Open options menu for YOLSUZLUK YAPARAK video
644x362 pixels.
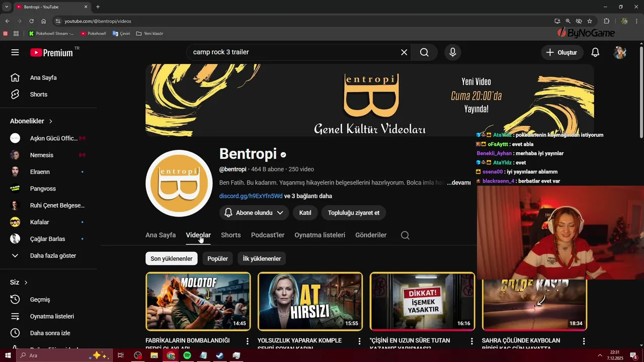(x=359, y=341)
